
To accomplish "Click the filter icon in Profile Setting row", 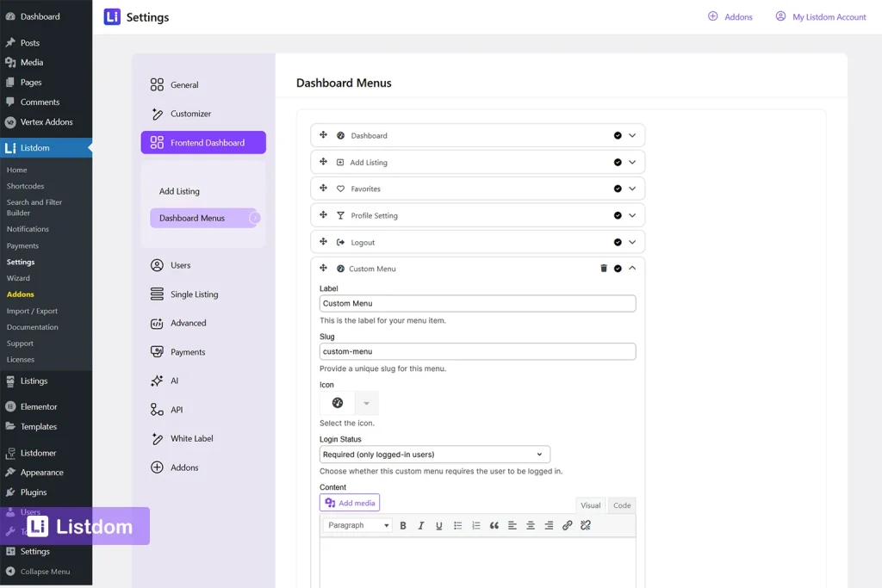I will coord(340,215).
